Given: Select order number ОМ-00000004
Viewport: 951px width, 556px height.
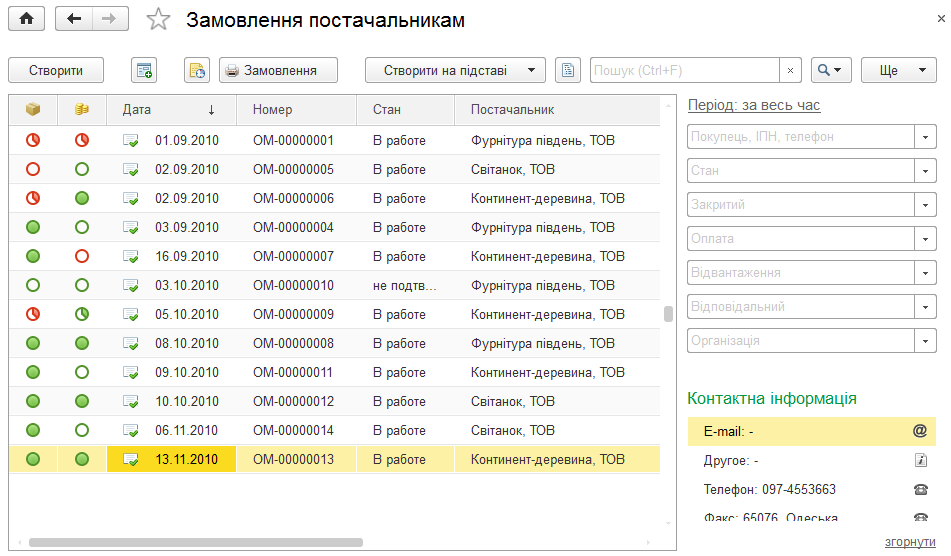Looking at the screenshot, I should coord(293,227).
